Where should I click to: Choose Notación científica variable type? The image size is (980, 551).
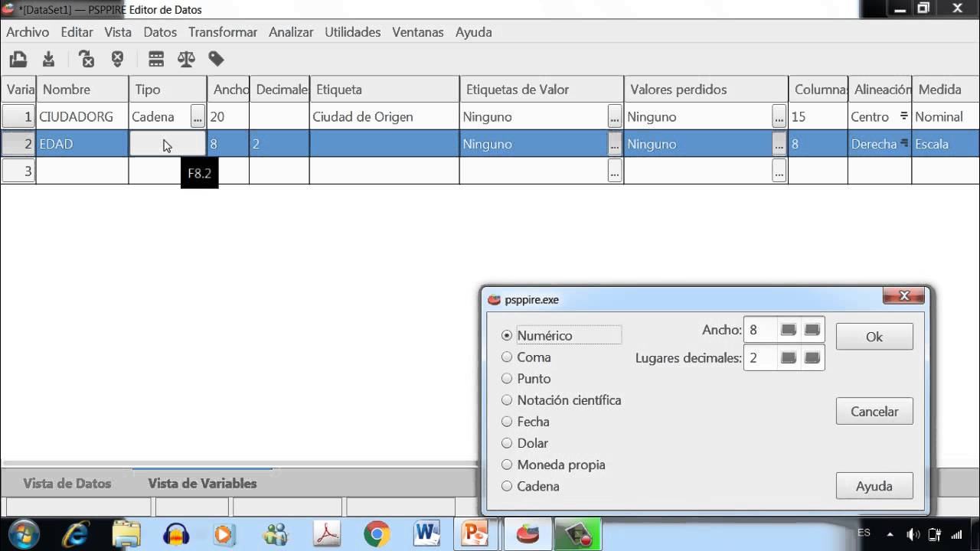coord(507,399)
